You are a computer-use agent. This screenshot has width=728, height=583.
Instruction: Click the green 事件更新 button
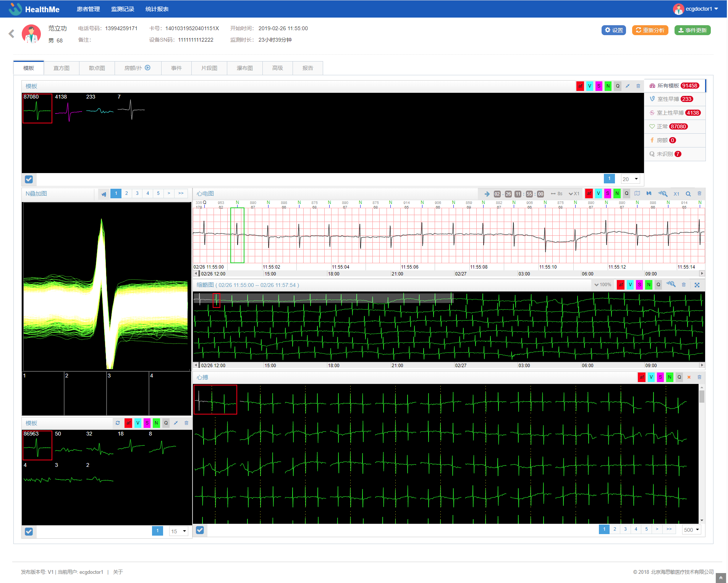(x=692, y=30)
